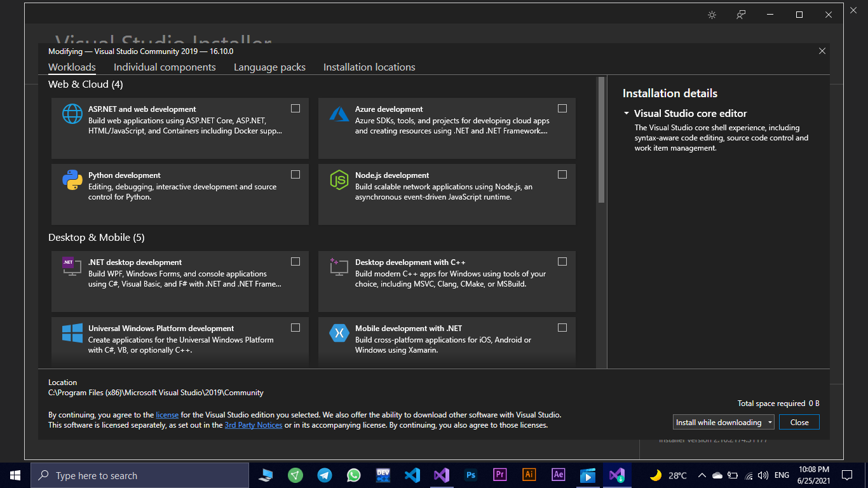This screenshot has width=868, height=488.
Task: Click the battery tray icon
Action: coord(733,475)
